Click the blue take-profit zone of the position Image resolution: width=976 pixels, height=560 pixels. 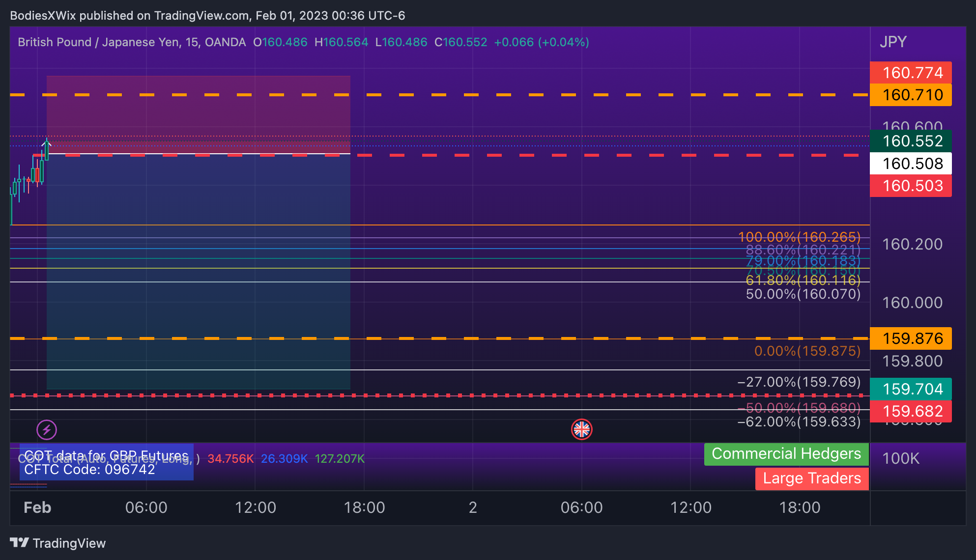click(199, 272)
